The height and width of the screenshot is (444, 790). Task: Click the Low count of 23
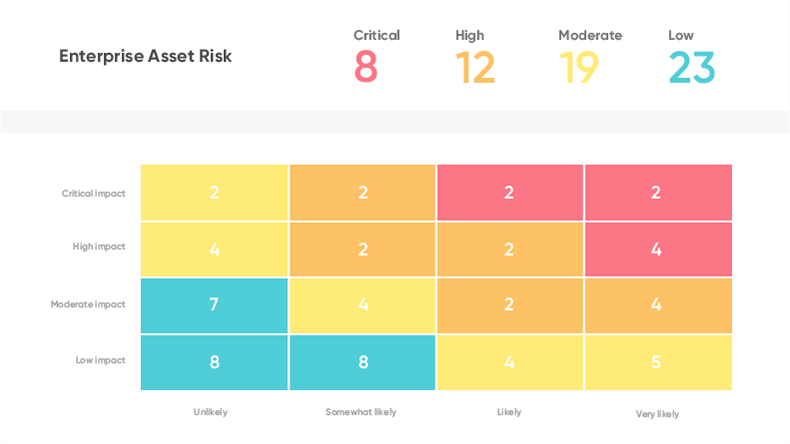point(692,68)
